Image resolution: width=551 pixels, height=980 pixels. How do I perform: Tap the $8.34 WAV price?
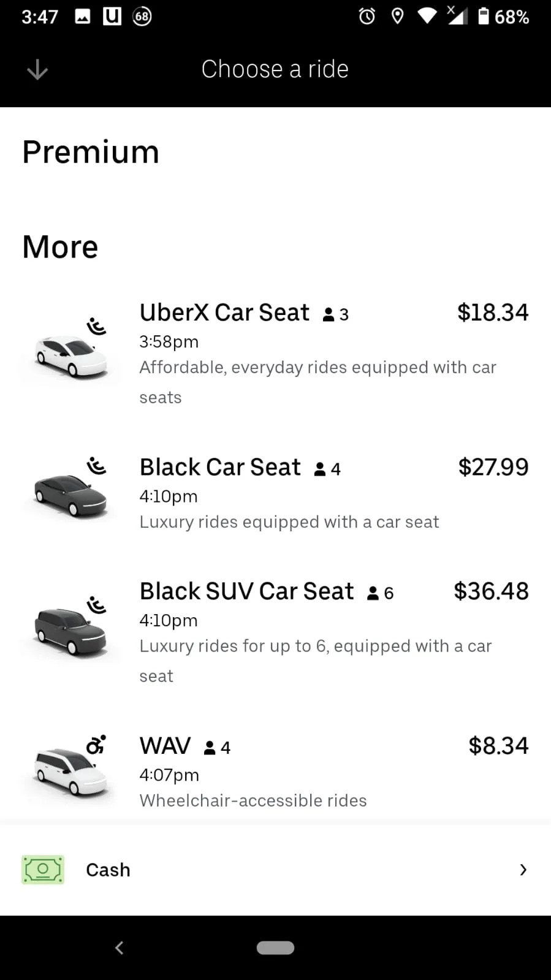pyautogui.click(x=498, y=746)
